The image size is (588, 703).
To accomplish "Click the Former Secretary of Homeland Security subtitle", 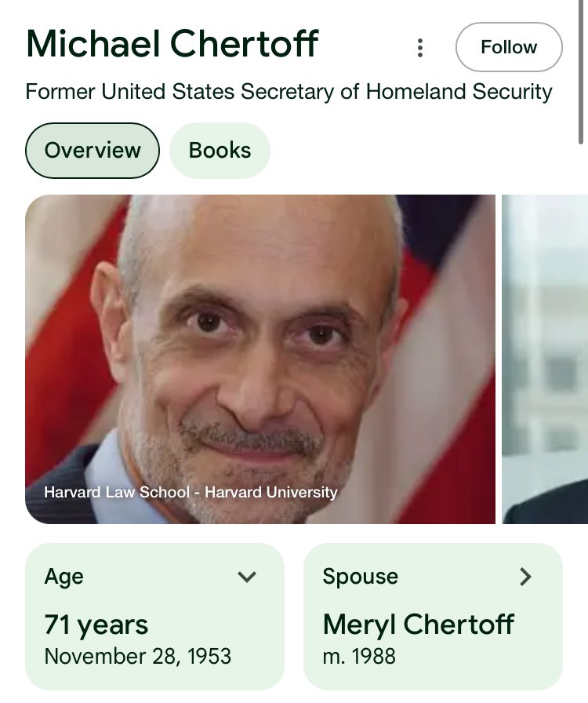I will (x=289, y=92).
